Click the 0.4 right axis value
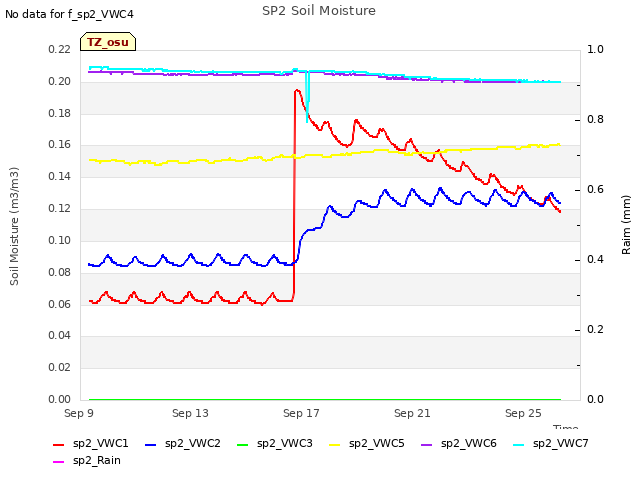The height and width of the screenshot is (480, 640). [x=595, y=260]
